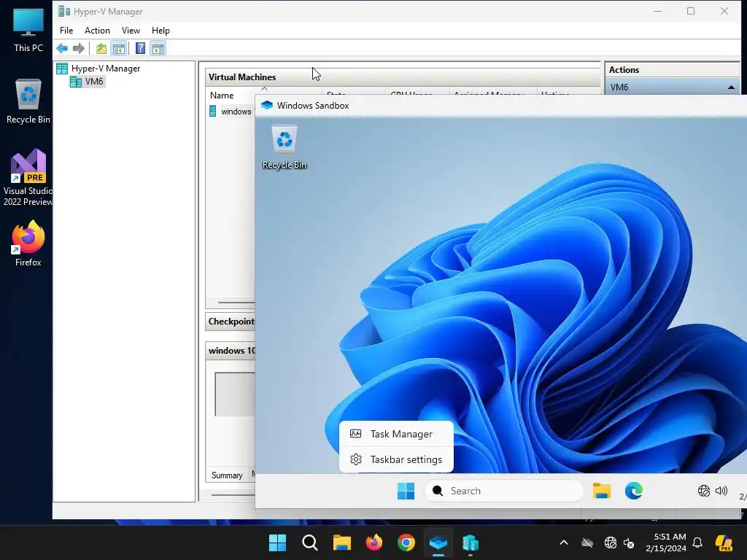Click the volume speaker icon in sandbox tray
Viewport: 747px width, 560px height.
(721, 491)
